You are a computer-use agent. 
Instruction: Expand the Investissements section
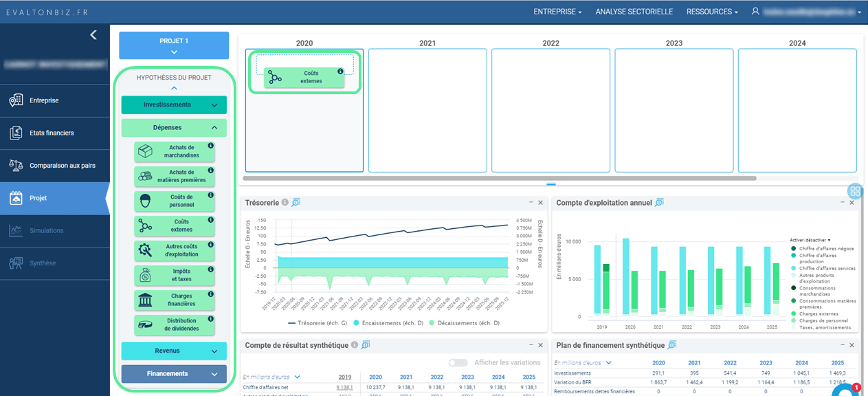[174, 105]
